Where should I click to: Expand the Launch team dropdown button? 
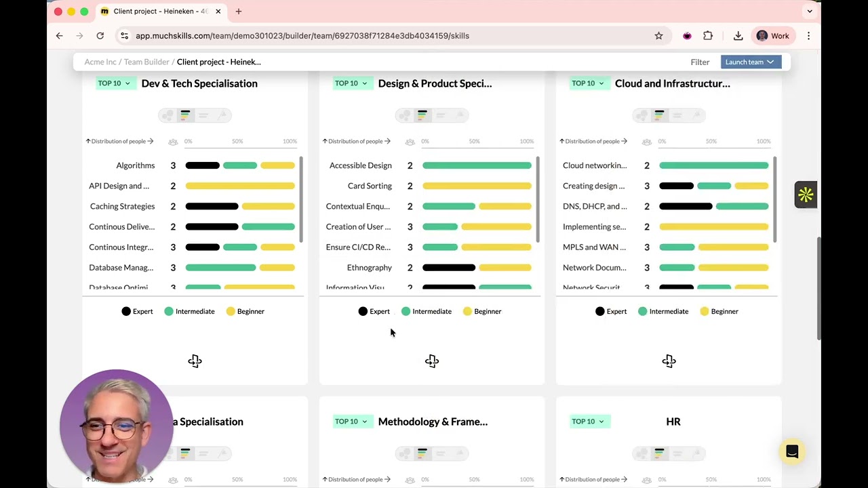751,62
